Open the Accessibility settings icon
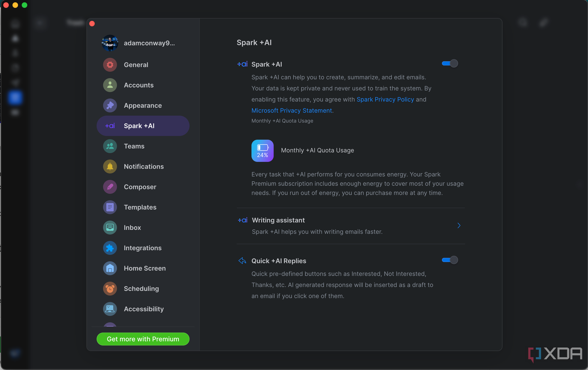 coord(110,309)
